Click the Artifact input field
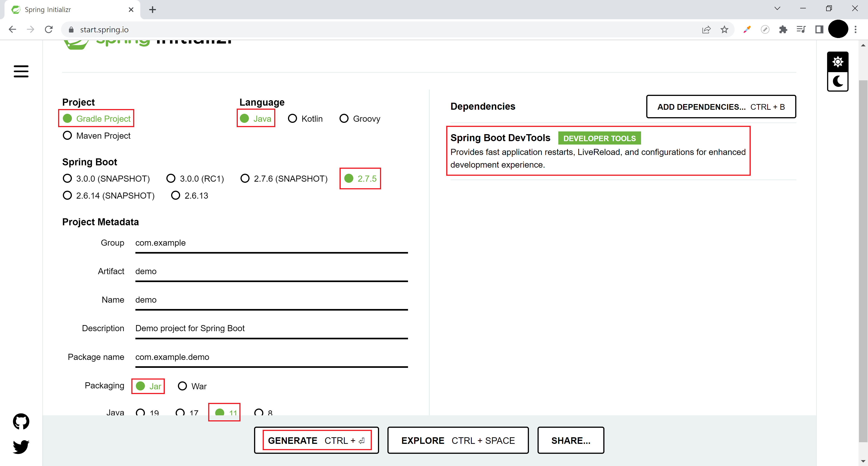This screenshot has width=868, height=466. coord(271,271)
